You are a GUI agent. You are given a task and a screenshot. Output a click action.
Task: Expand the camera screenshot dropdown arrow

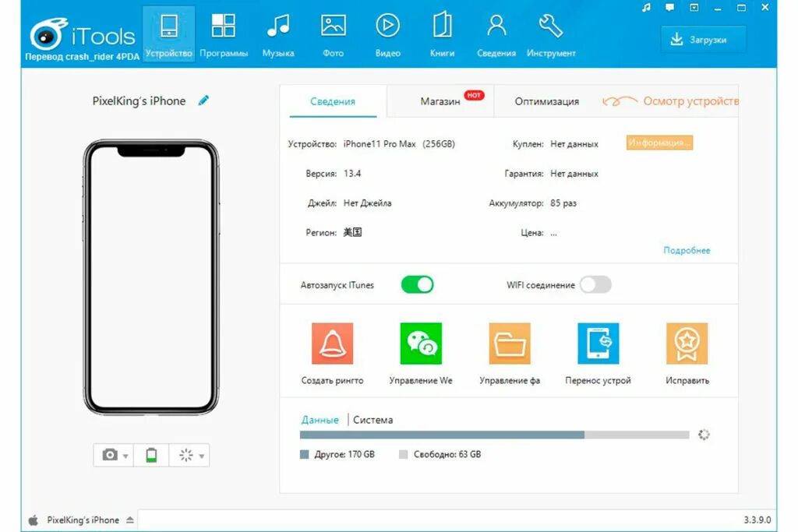click(x=125, y=456)
